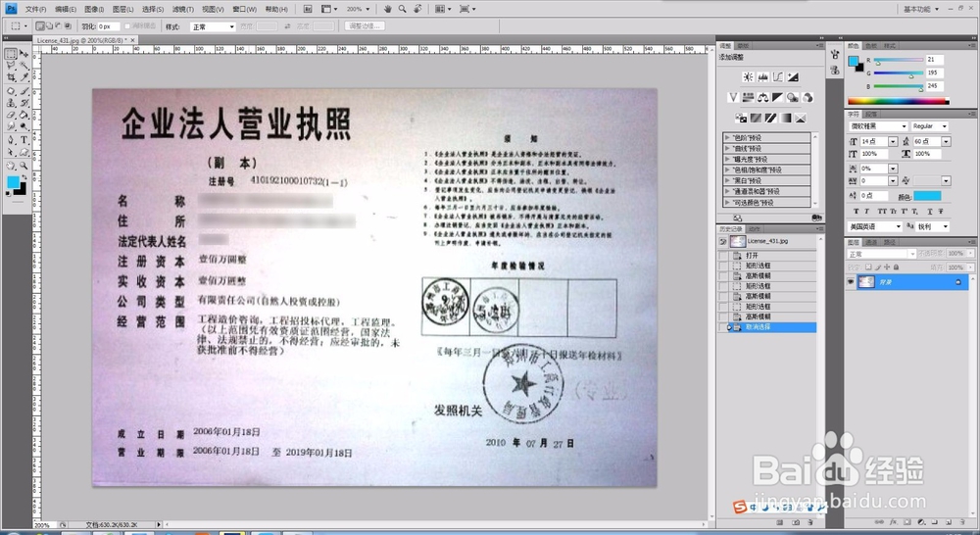Select the History Brush tool

coord(24,103)
